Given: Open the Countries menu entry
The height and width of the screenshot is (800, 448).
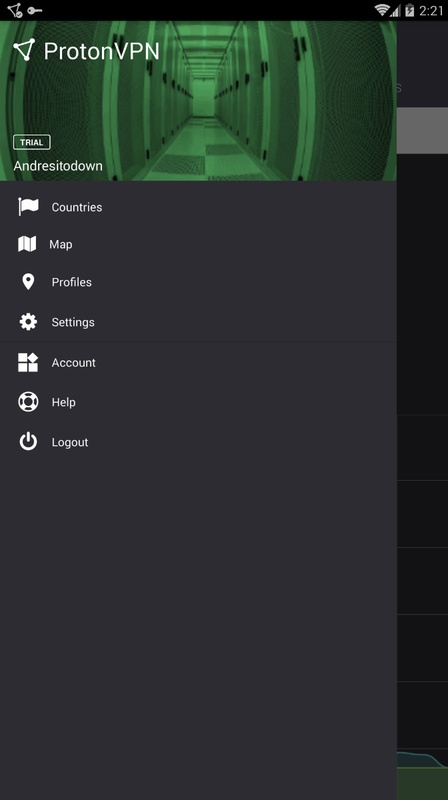Looking at the screenshot, I should tap(198, 207).
